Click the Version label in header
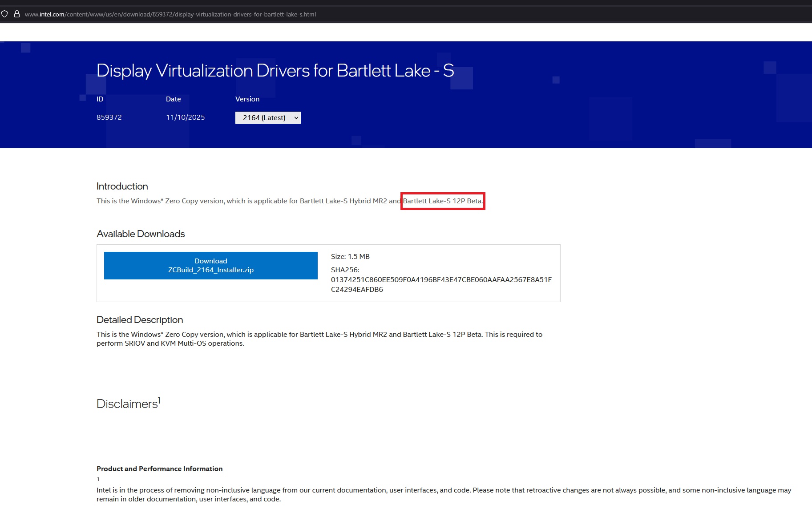This screenshot has height=525, width=812. tap(247, 99)
